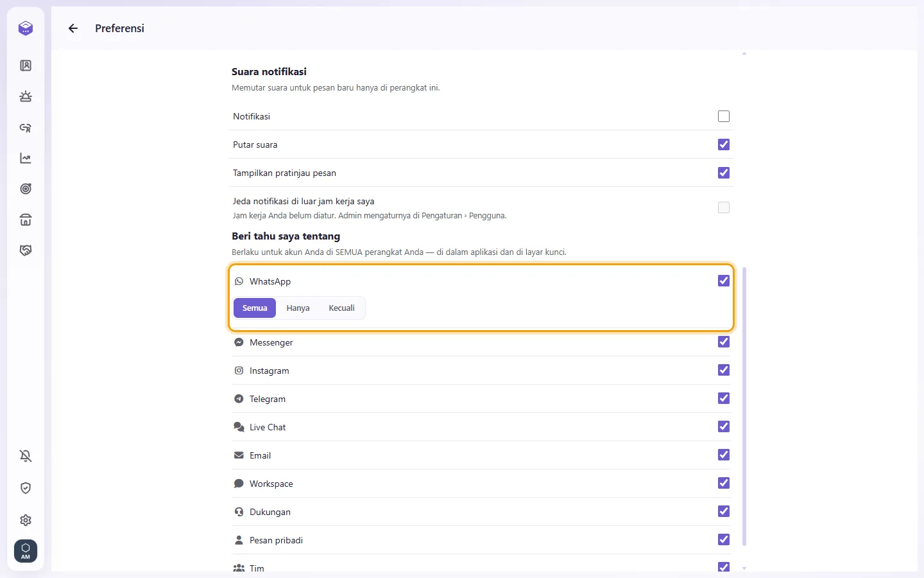Open the handshake sidebar icon

[x=26, y=250]
